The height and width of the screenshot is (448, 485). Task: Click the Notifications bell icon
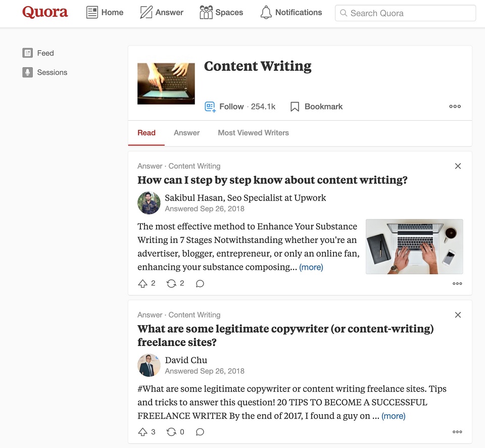tap(266, 12)
